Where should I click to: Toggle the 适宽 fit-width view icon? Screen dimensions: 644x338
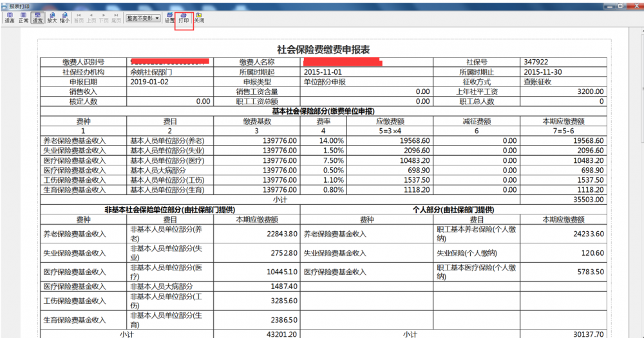(x=37, y=17)
